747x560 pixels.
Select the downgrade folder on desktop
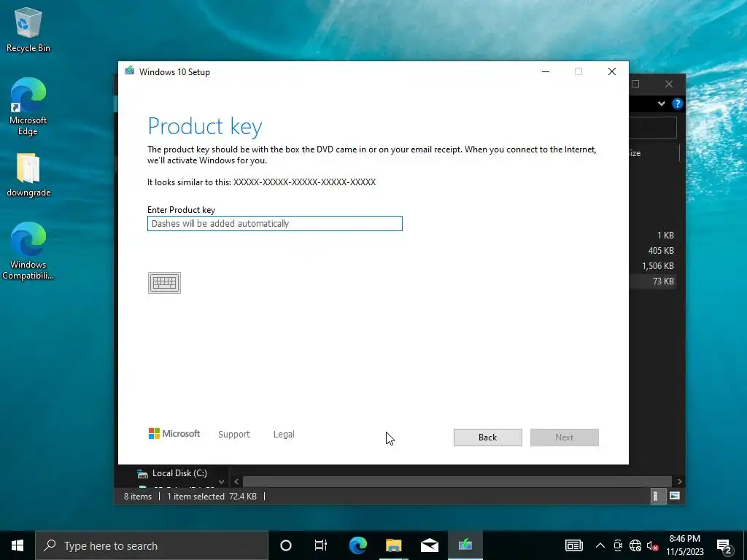coord(28,175)
